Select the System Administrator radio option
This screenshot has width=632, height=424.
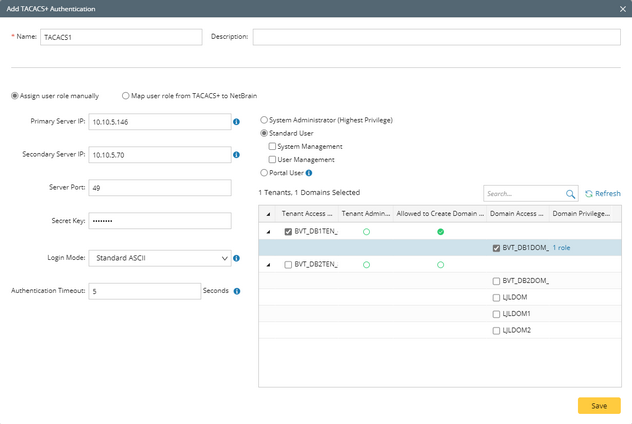[x=264, y=120]
